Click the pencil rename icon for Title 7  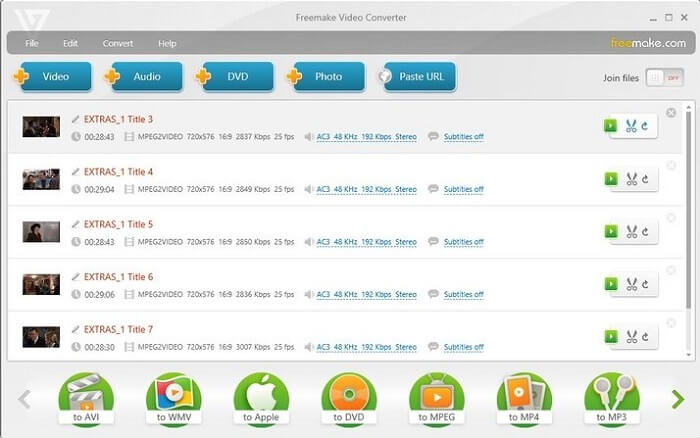pos(75,330)
